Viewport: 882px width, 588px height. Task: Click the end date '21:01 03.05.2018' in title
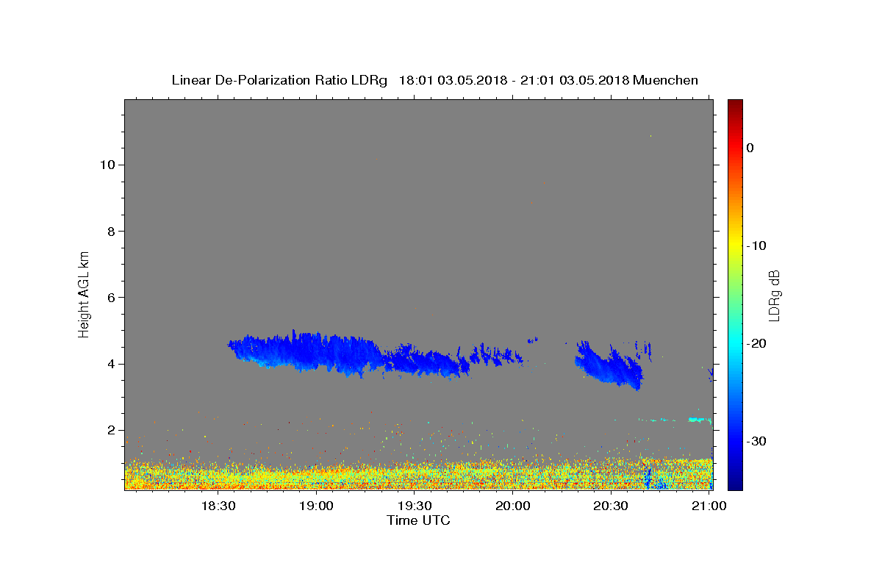tap(575, 80)
